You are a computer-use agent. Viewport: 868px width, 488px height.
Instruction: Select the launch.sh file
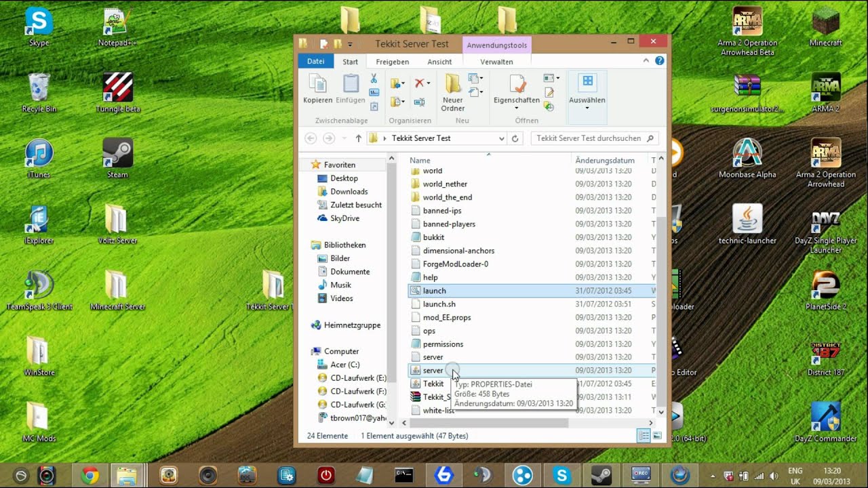pos(439,304)
